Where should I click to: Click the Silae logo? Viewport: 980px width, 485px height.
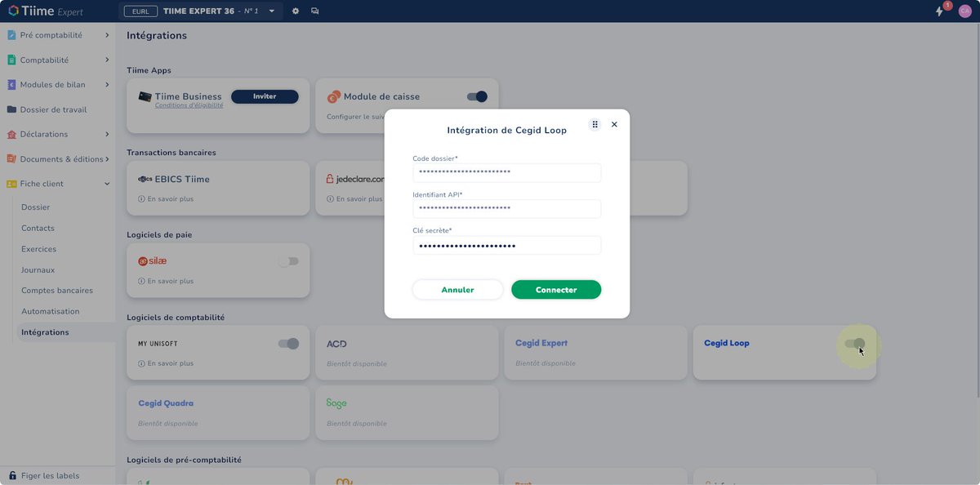[152, 261]
